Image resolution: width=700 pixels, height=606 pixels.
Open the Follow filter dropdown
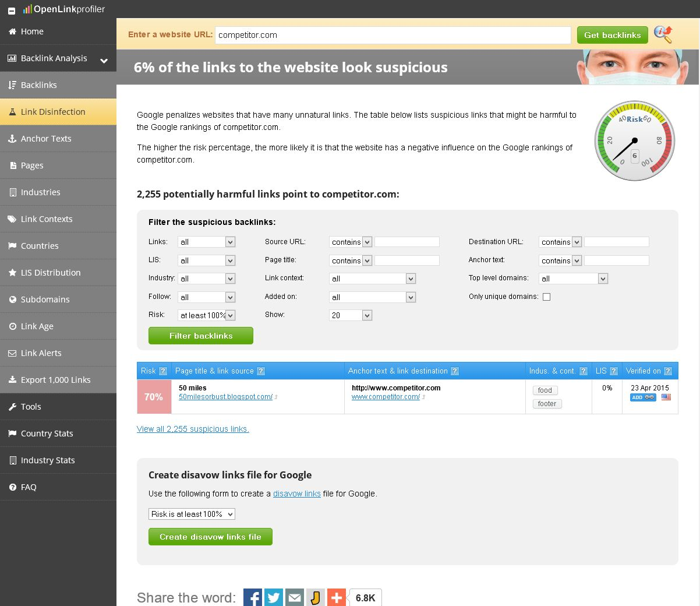click(206, 297)
